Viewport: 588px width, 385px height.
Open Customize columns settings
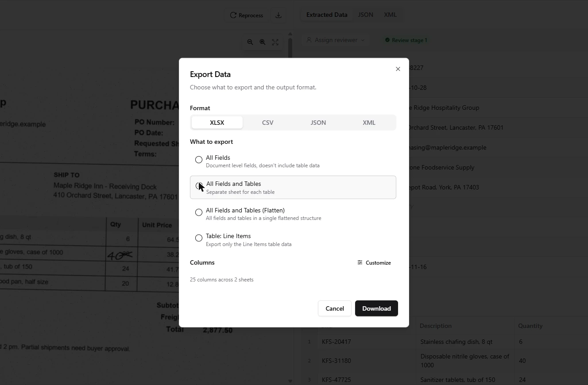click(374, 262)
